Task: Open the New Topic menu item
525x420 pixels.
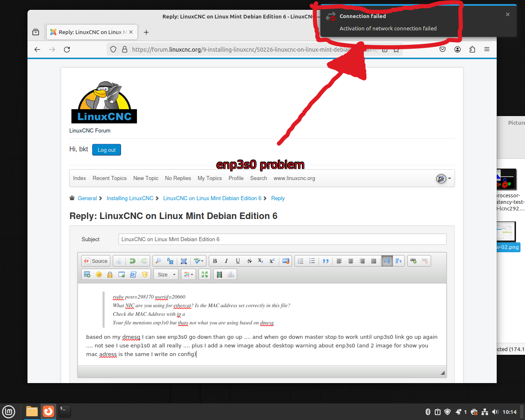Action: pyautogui.click(x=146, y=178)
